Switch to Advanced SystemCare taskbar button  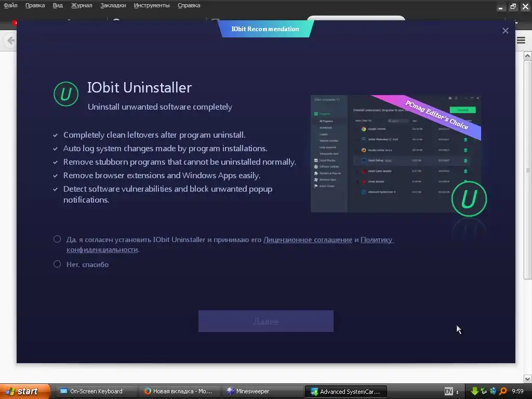[345, 392]
